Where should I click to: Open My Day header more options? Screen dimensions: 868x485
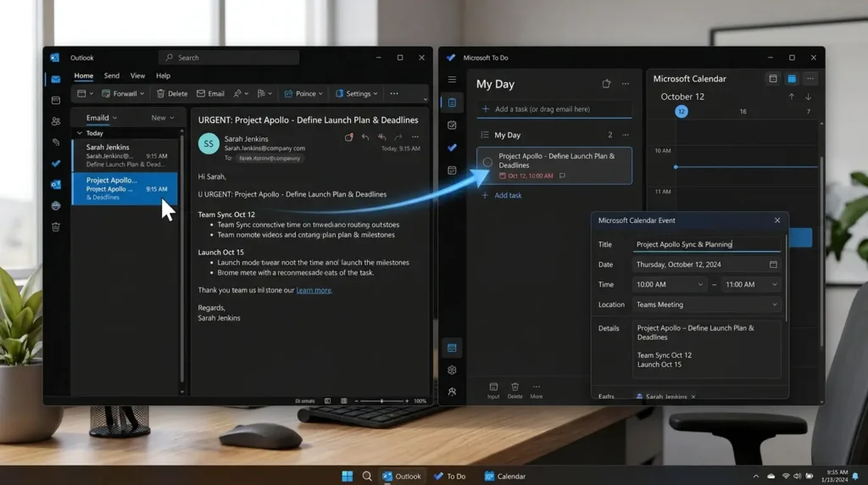[626, 84]
